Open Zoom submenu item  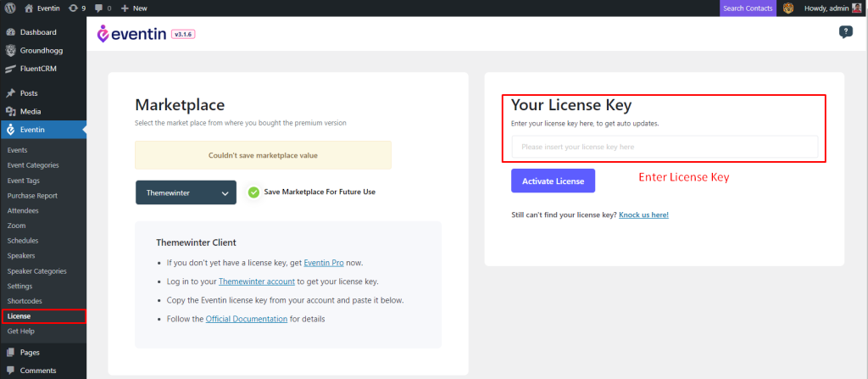[x=16, y=226]
